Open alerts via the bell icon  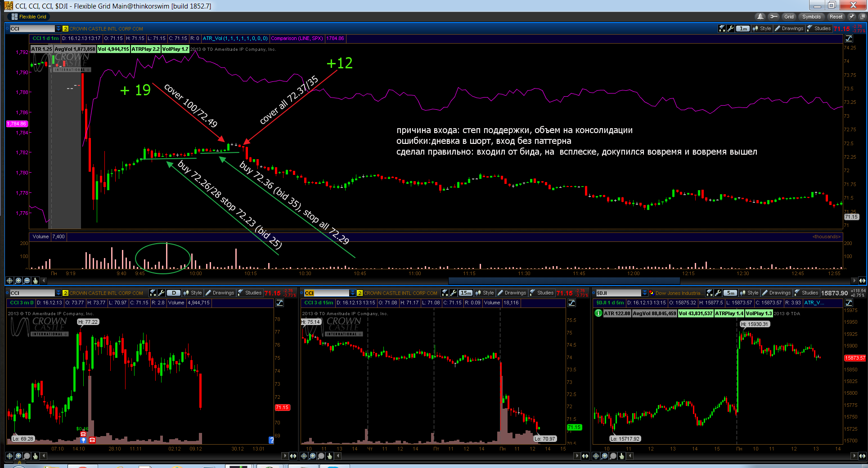pos(760,17)
